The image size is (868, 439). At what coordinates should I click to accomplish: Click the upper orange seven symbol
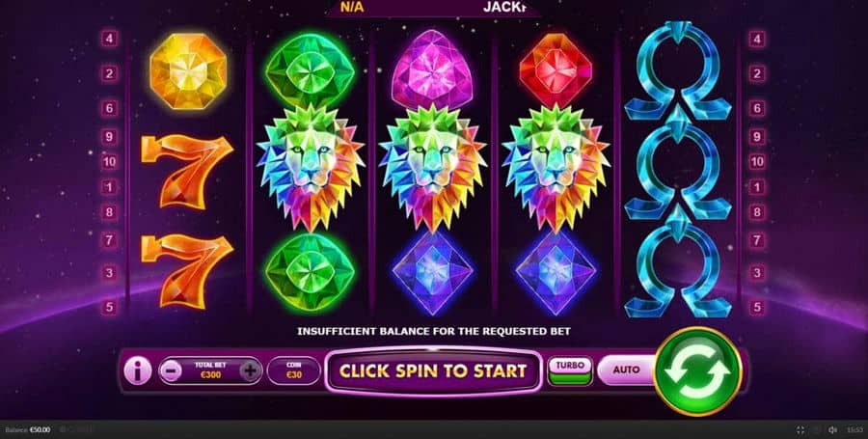(186, 171)
